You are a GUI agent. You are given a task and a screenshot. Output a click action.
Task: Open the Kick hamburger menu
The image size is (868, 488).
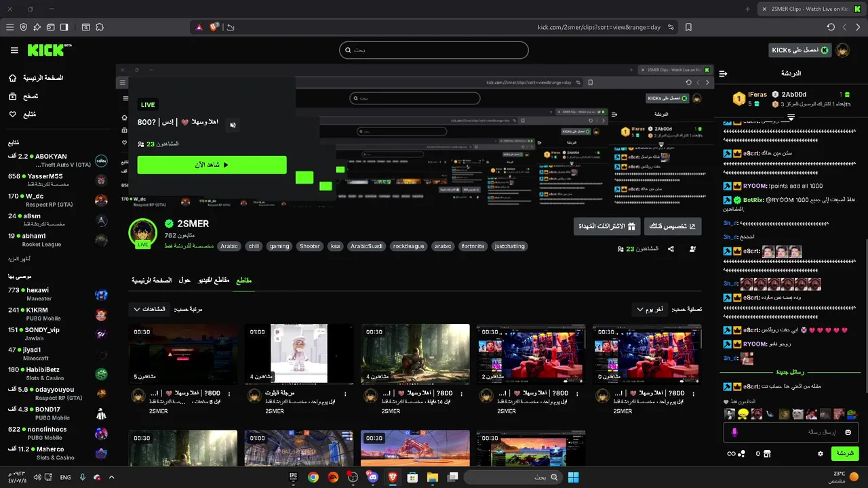pos(14,50)
